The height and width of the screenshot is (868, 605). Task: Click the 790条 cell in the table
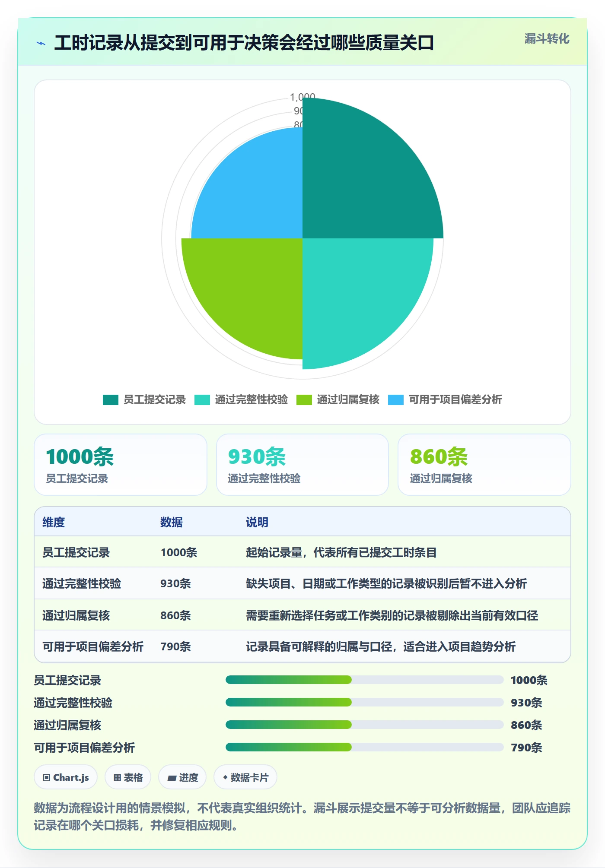tap(175, 646)
